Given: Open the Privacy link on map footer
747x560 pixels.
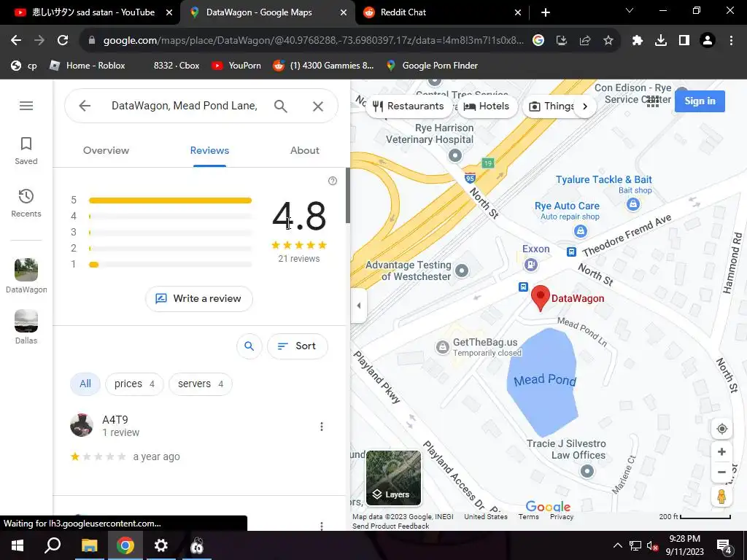Looking at the screenshot, I should 562,517.
